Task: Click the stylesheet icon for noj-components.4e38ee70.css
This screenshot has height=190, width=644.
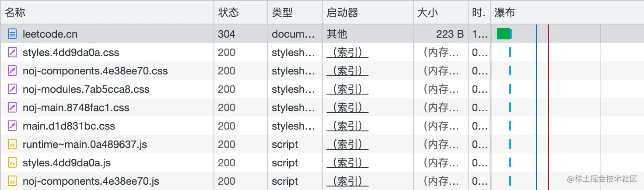Action: tap(13, 70)
